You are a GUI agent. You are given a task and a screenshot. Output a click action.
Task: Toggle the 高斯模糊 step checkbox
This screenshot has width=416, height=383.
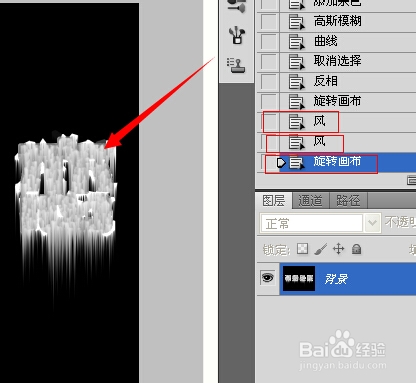coord(268,22)
